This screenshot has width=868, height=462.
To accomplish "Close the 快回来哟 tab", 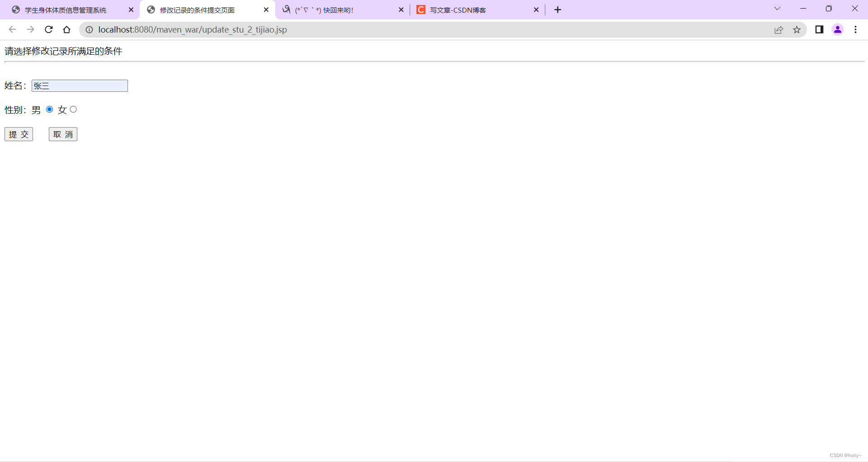I will (x=401, y=10).
